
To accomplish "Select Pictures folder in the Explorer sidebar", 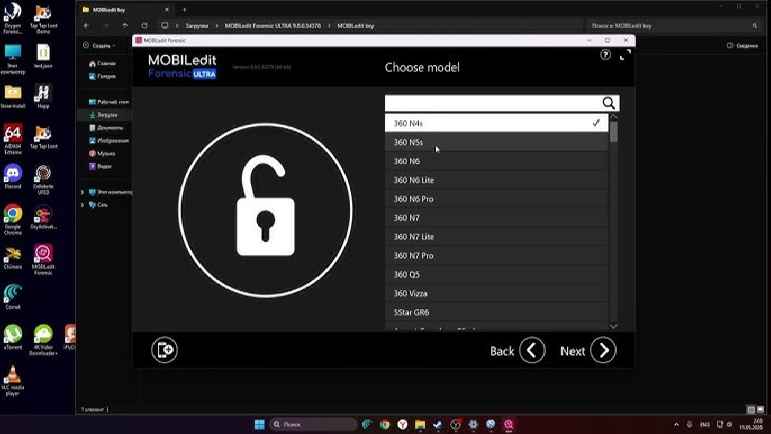I will 109,141.
